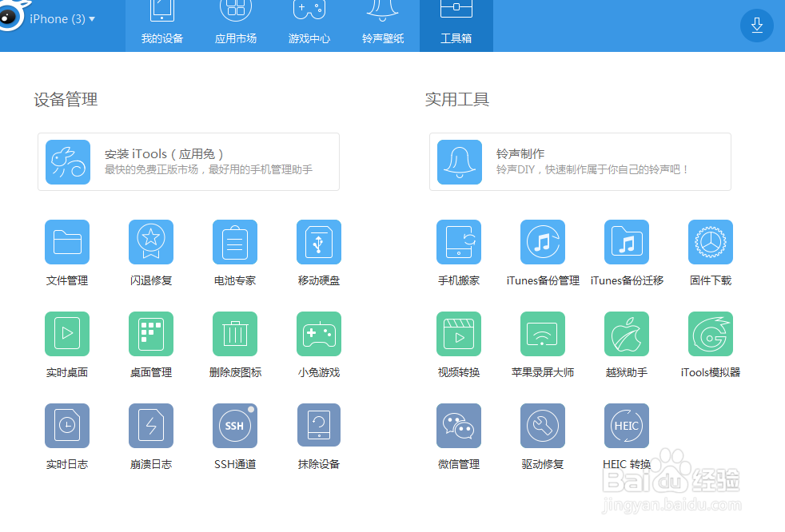Open the 手机搬家 phone transfer tool
This screenshot has width=785, height=532.
pos(459,242)
